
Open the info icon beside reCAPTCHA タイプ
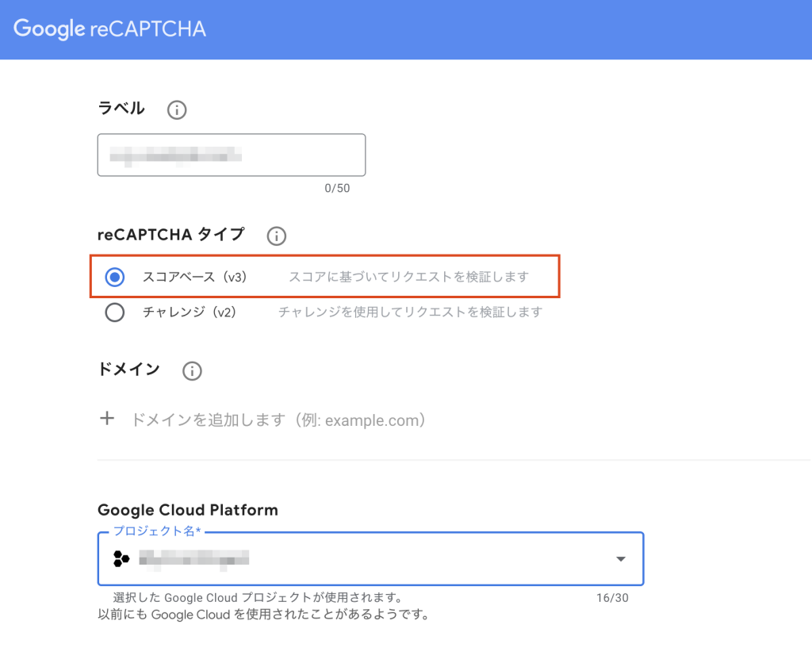click(x=276, y=236)
